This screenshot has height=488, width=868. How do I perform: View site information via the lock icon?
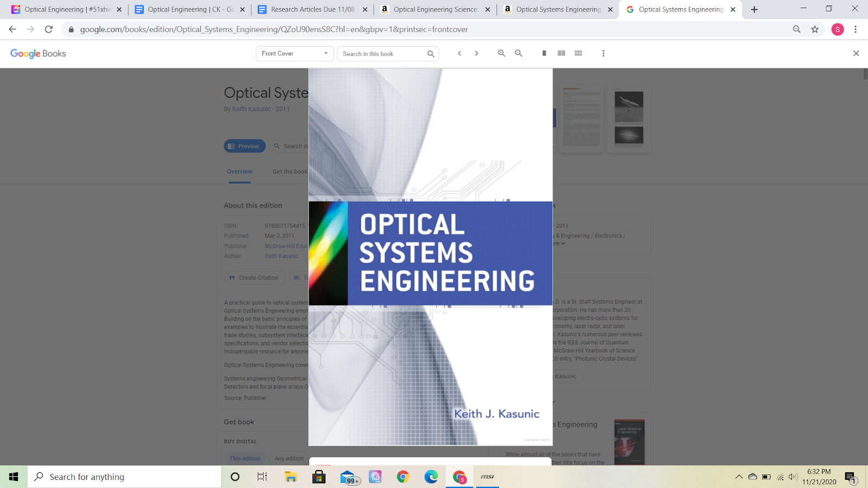71,29
